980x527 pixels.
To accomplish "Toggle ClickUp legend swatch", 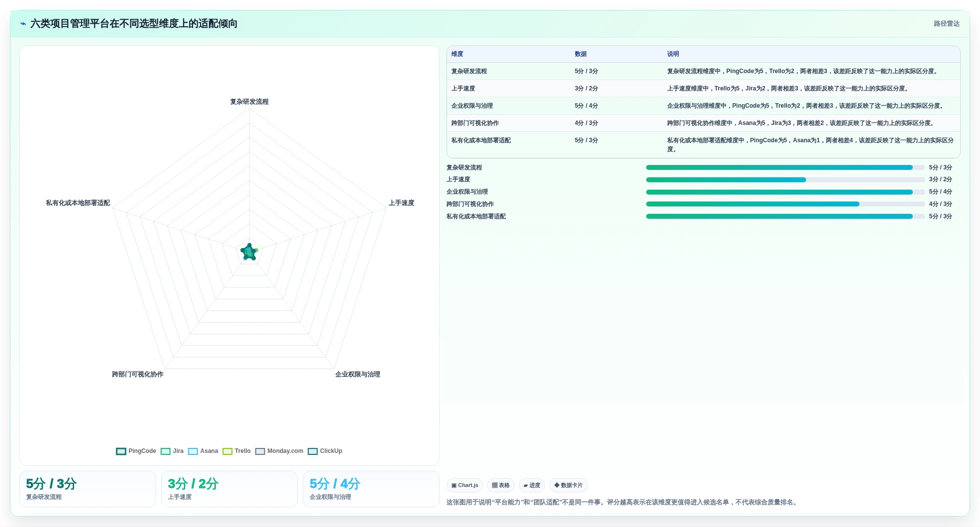I will tap(312, 451).
